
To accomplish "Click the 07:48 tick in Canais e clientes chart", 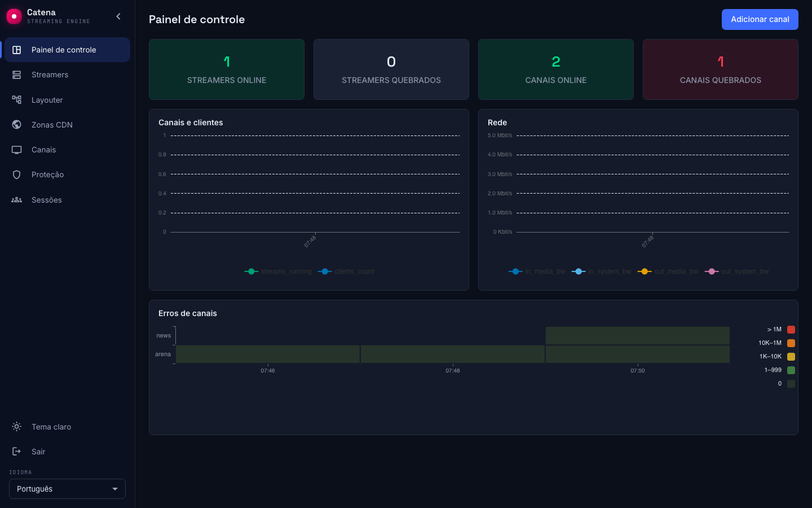I will pyautogui.click(x=310, y=242).
